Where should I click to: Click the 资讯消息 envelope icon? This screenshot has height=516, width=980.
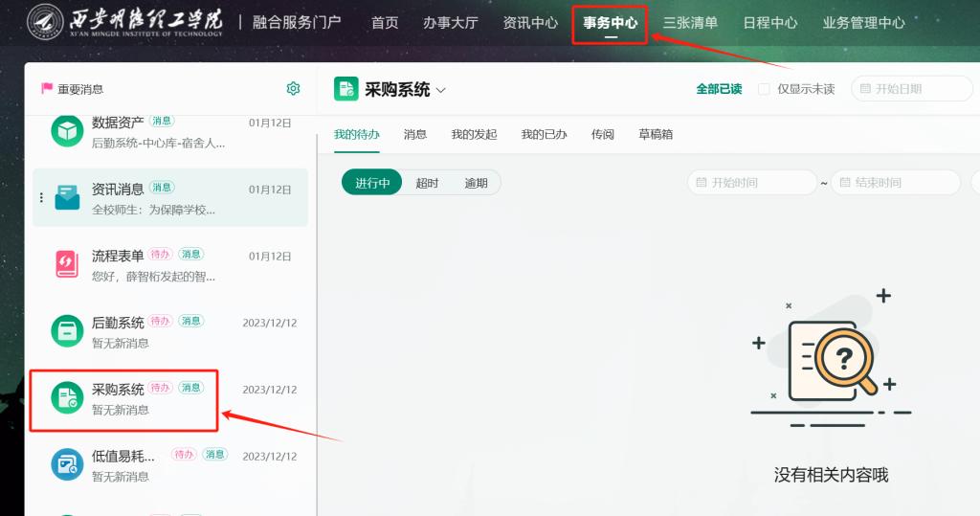tap(67, 197)
